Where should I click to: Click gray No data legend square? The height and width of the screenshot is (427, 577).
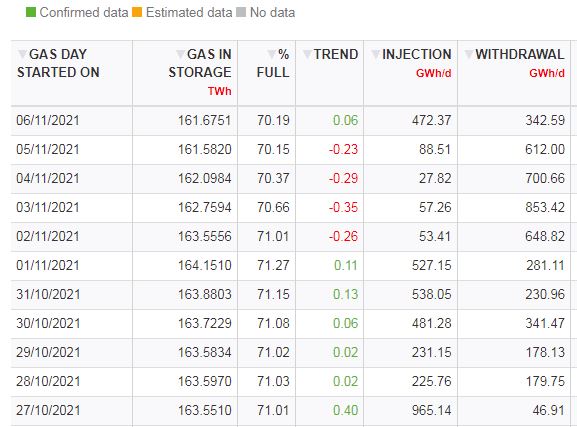point(241,12)
